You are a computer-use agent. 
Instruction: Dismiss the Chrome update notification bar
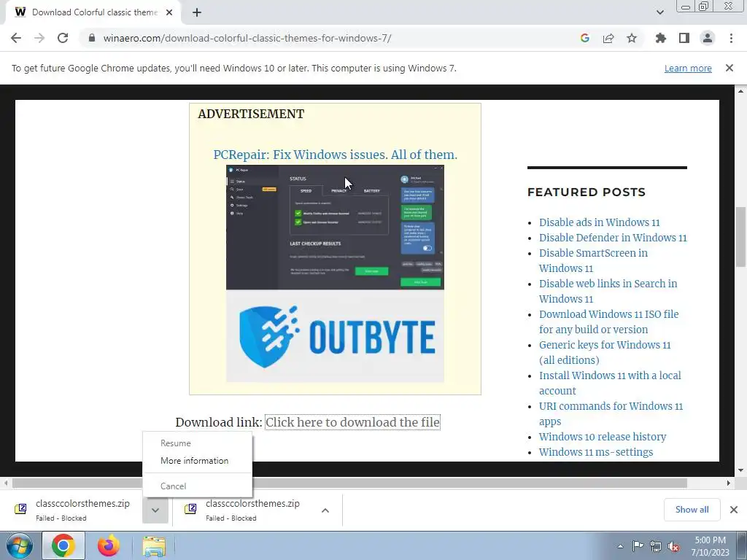click(729, 68)
